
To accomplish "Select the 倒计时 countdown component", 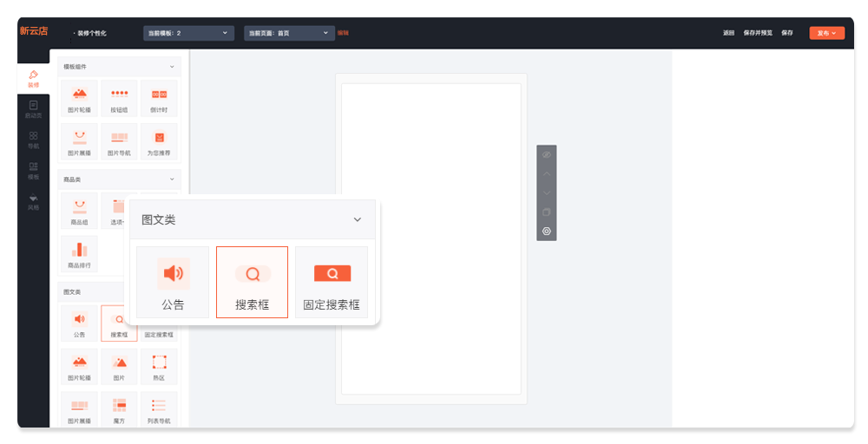I will pyautogui.click(x=159, y=98).
